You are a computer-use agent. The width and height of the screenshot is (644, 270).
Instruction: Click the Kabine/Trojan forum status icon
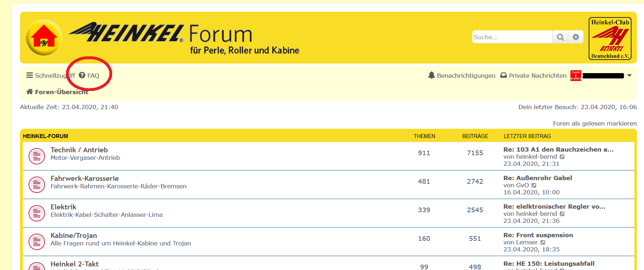[x=37, y=242]
